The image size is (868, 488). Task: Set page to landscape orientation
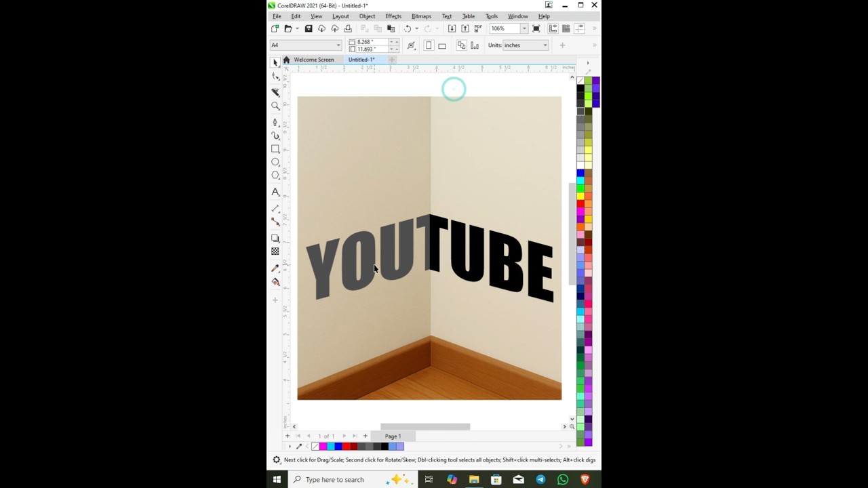[442, 45]
